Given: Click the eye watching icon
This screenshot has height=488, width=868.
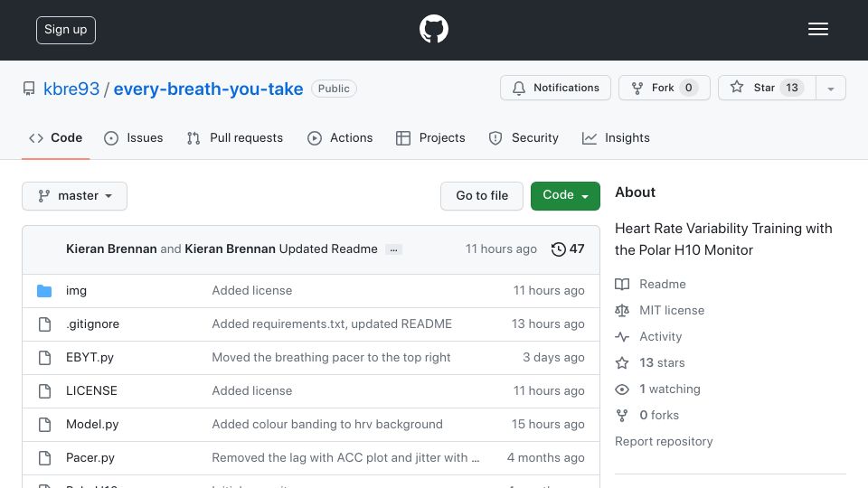Looking at the screenshot, I should 622,389.
